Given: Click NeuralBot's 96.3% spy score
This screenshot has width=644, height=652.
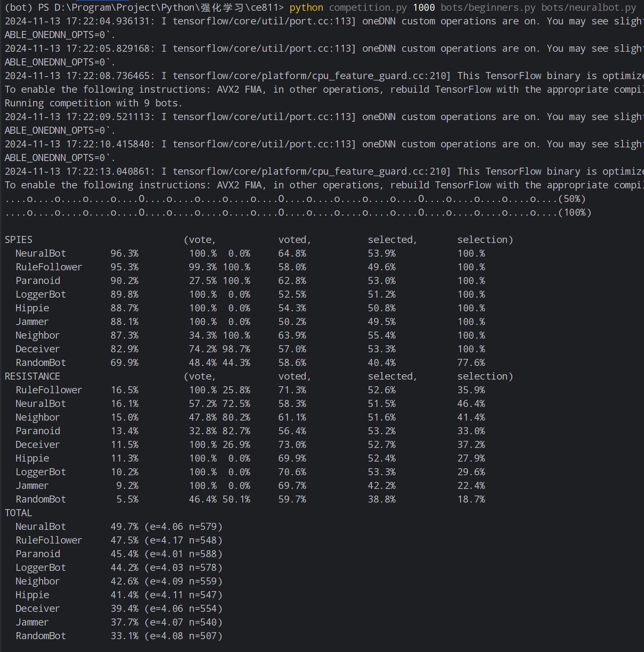Looking at the screenshot, I should (x=124, y=253).
